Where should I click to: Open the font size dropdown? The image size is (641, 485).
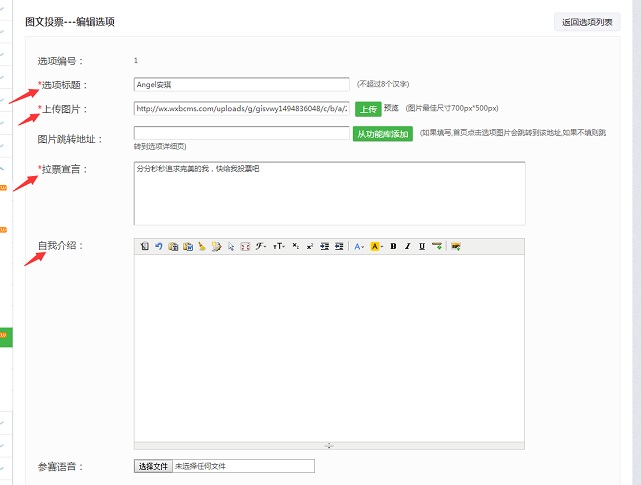279,246
